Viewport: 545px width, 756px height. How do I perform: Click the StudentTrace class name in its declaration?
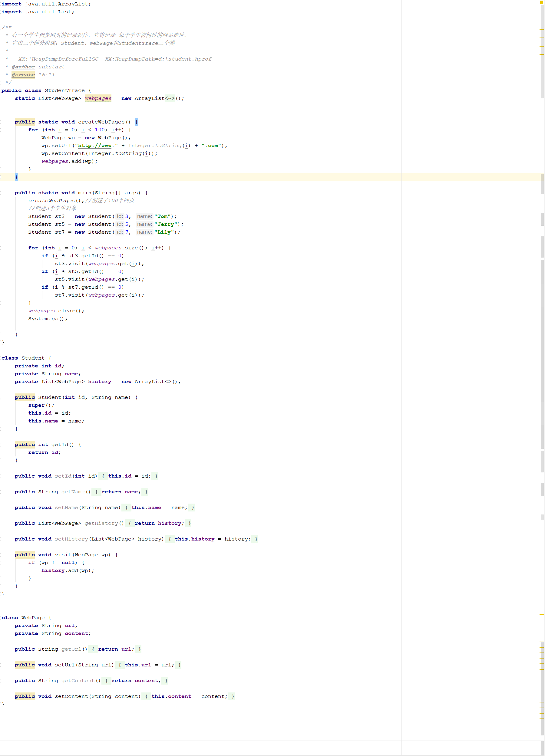pos(65,90)
